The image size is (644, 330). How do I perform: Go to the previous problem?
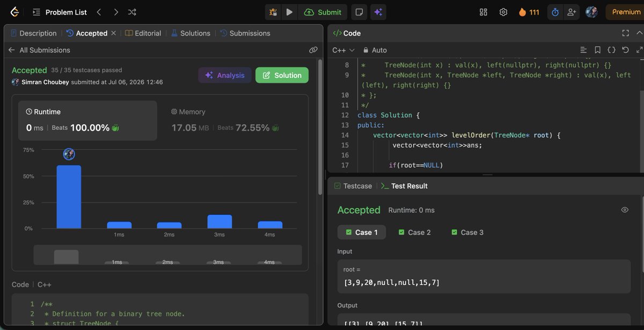click(99, 12)
